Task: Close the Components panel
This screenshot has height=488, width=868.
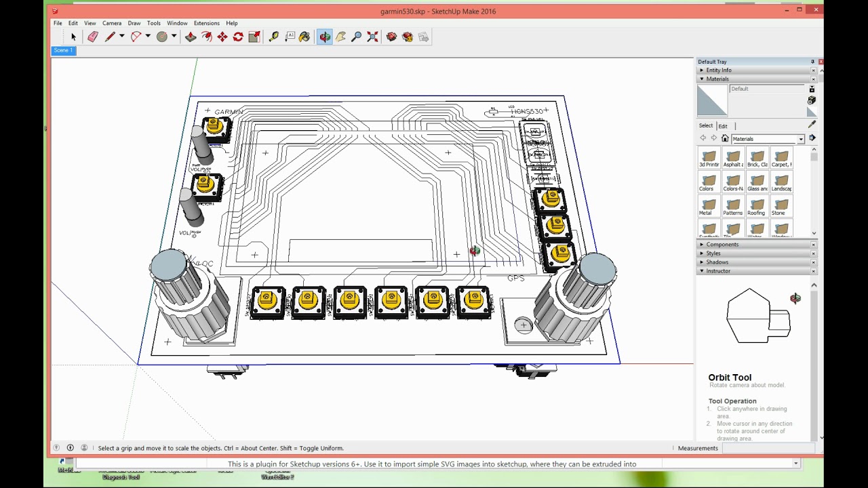Action: [x=814, y=245]
